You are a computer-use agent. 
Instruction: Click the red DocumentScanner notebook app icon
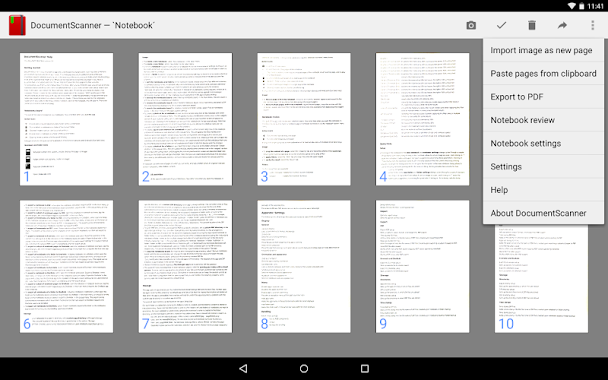(17, 25)
